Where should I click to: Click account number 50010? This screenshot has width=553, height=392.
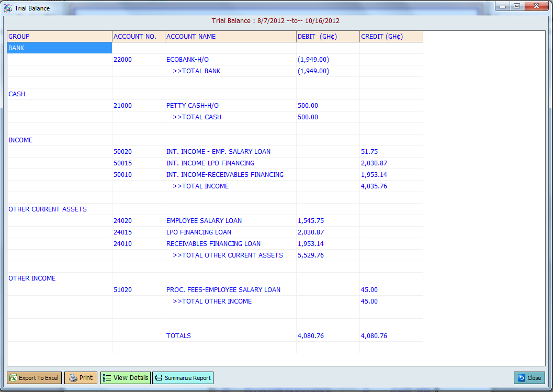click(x=123, y=175)
